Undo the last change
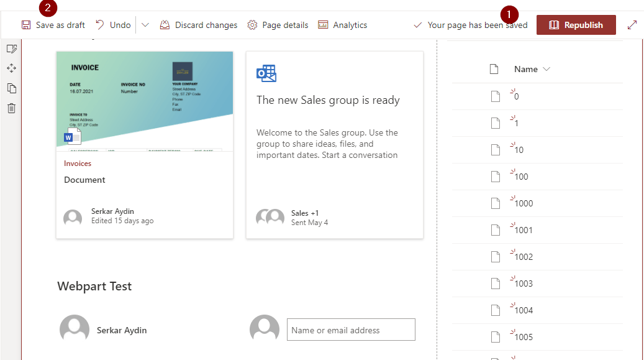 [114, 25]
